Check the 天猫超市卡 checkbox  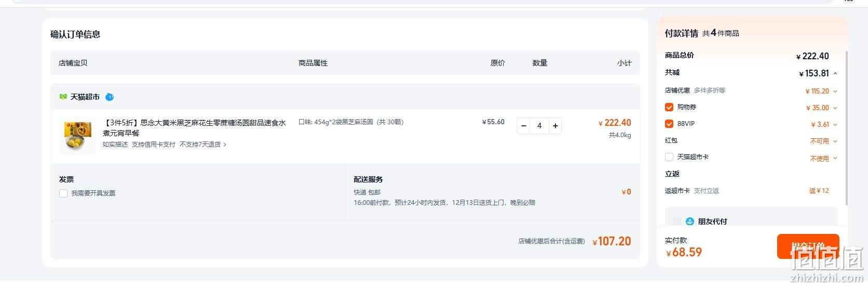coord(669,157)
